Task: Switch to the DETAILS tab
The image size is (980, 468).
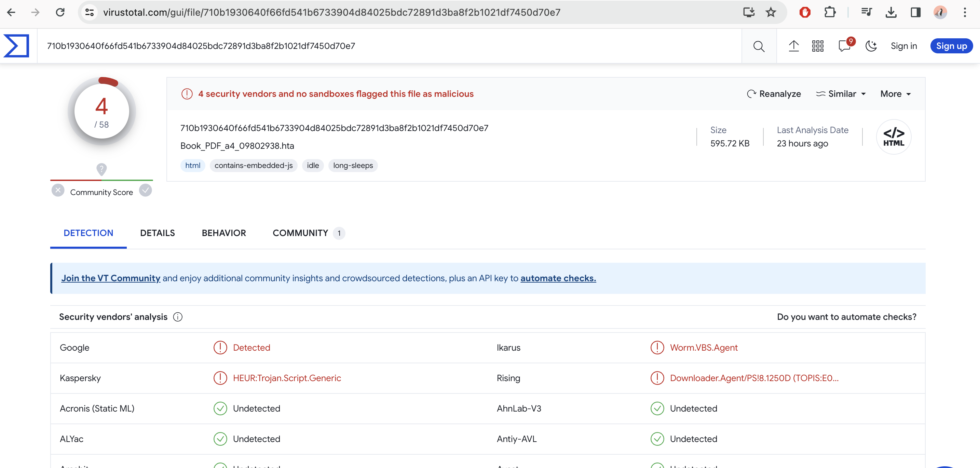Action: (157, 233)
